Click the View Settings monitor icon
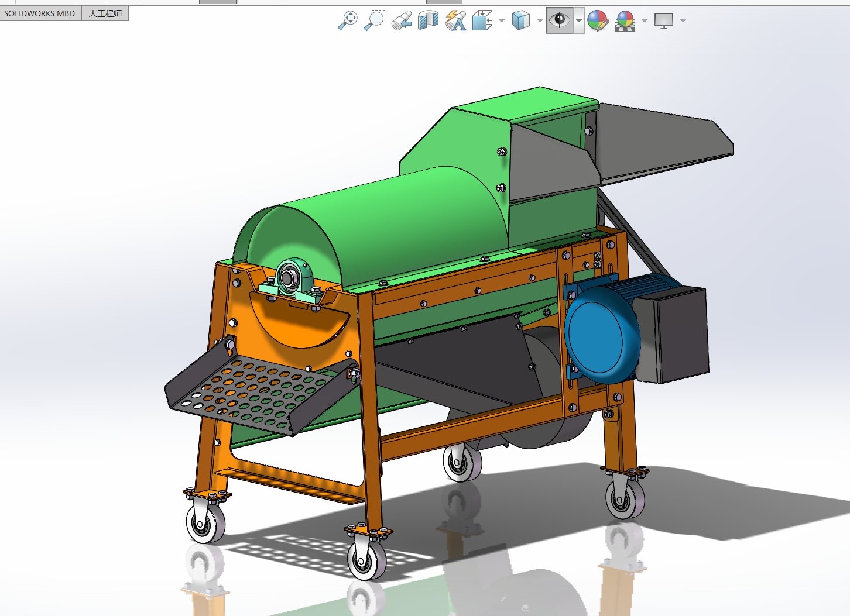This screenshot has width=850, height=616. click(664, 20)
